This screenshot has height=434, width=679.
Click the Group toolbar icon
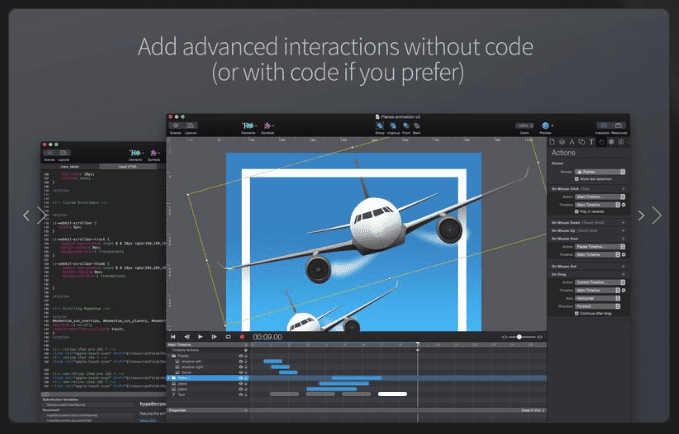coord(380,126)
